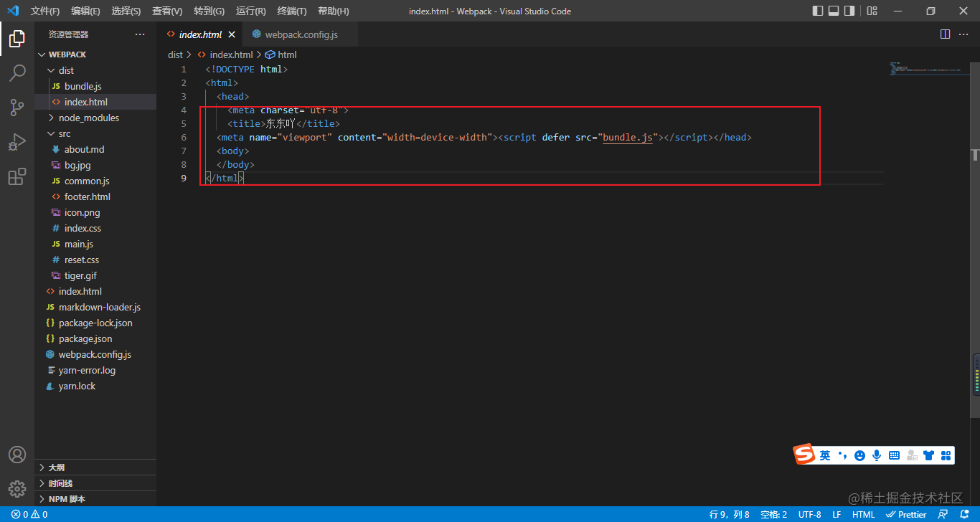Collapse the dist folder
Screen dimensions: 980x522
pos(95,70)
